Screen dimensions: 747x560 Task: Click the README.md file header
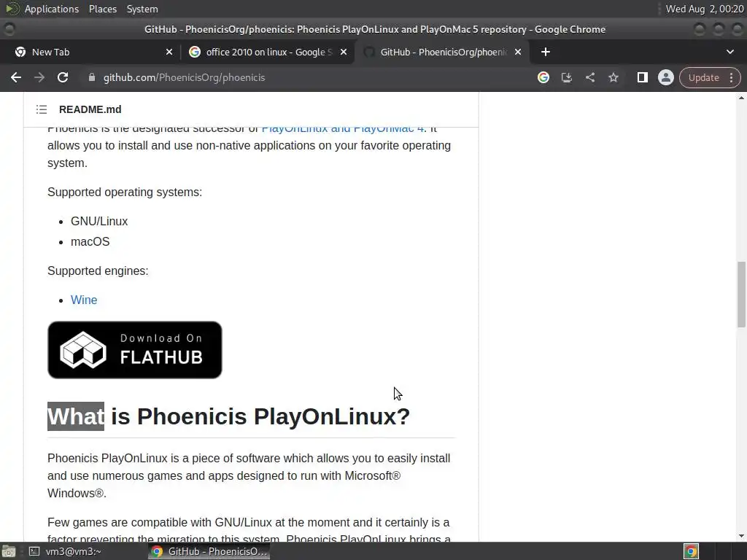[90, 109]
